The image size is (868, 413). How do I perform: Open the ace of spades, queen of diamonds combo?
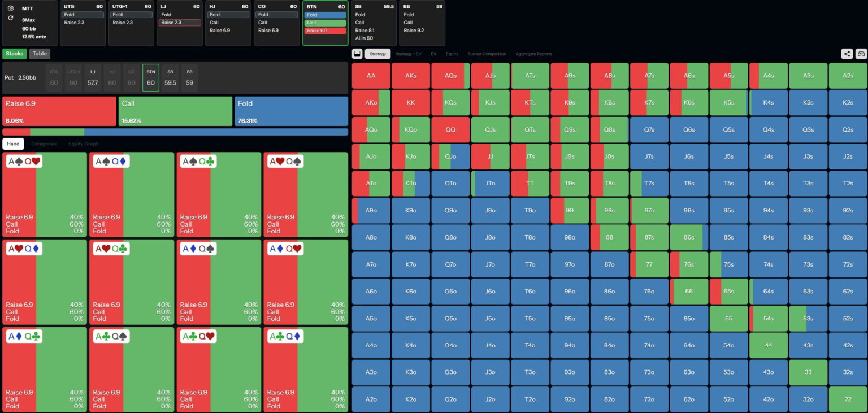(132, 194)
